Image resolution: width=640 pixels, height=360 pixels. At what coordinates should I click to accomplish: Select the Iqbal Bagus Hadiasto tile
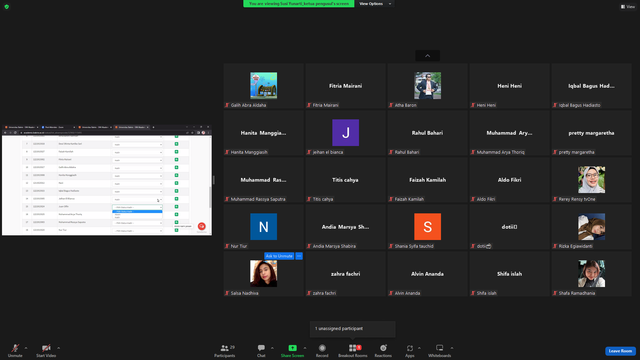click(x=591, y=86)
